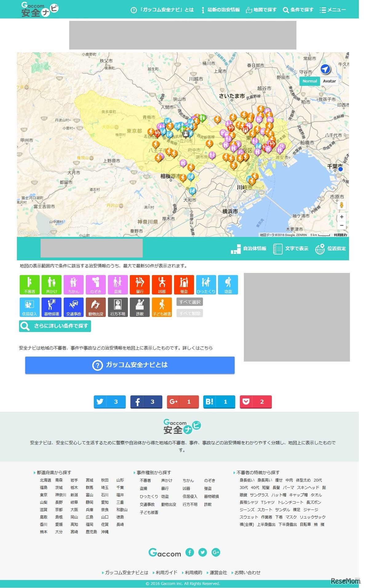Click サングラス in 不審者の特徴 list

click(259, 495)
